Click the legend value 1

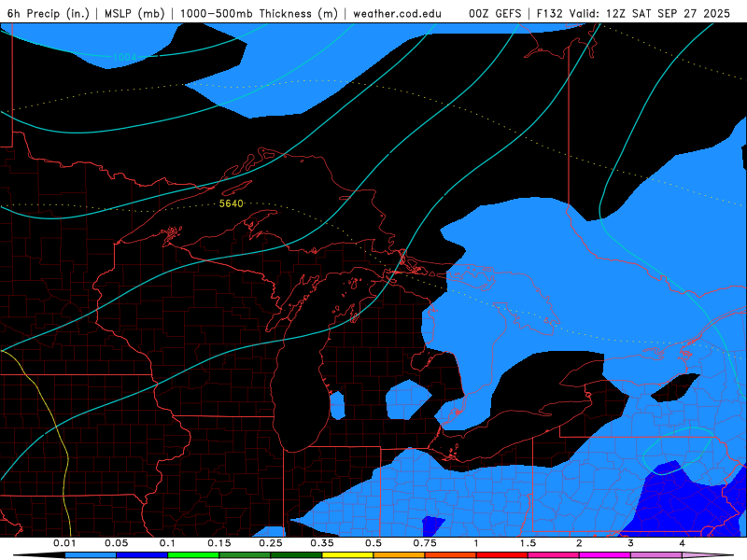tap(476, 543)
